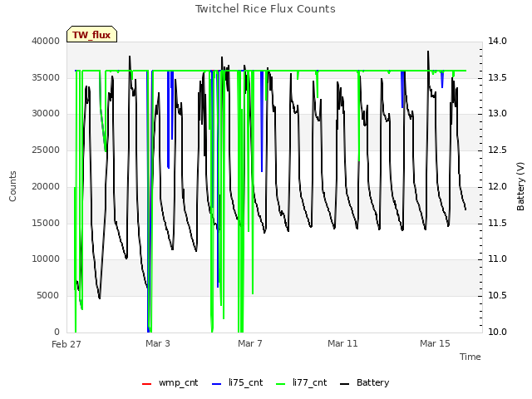This screenshot has width=532, height=399.
Task: Click the 10.0 battery axis value
Action: point(497,332)
